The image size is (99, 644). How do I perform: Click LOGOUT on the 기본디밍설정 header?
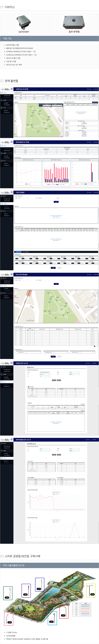(96, 193)
